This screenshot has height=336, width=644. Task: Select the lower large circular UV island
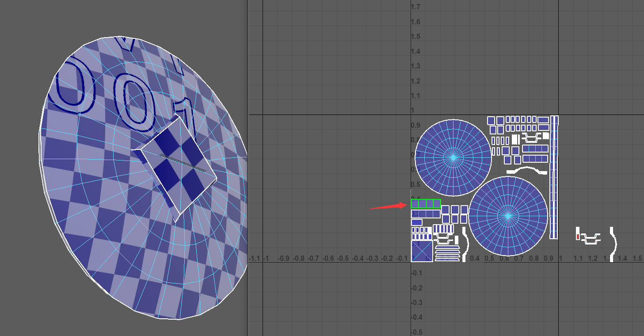coord(508,217)
